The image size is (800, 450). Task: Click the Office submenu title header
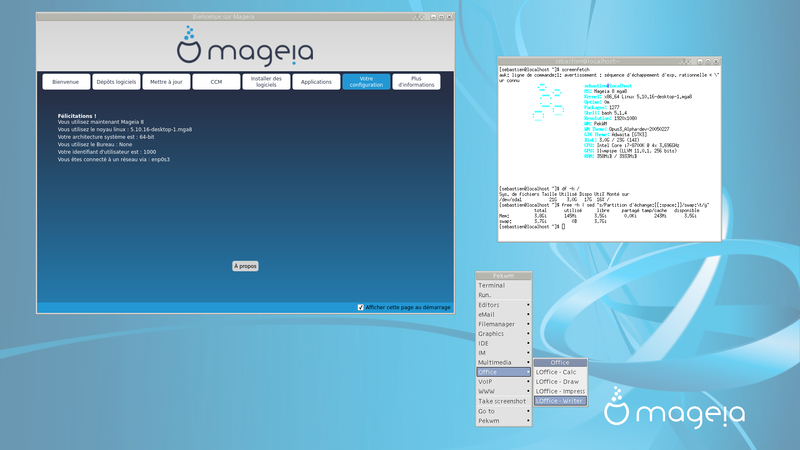pyautogui.click(x=560, y=362)
